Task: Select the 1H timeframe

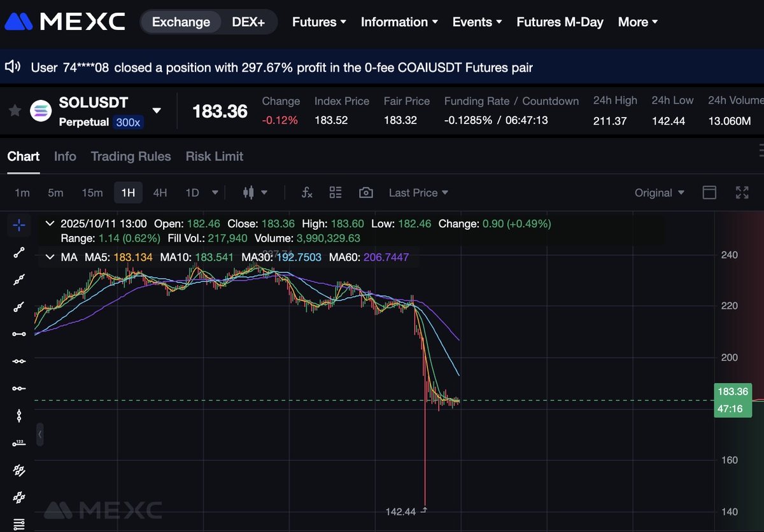Action: coord(128,192)
